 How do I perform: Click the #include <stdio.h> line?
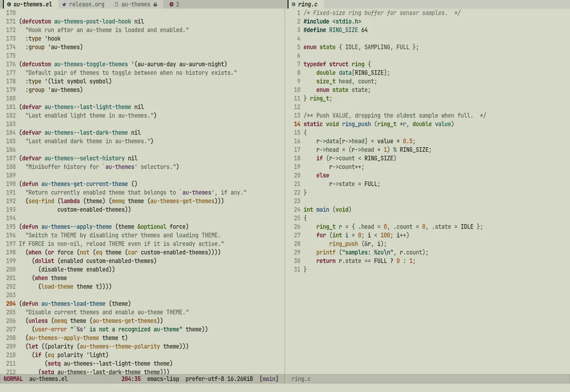[x=332, y=21]
